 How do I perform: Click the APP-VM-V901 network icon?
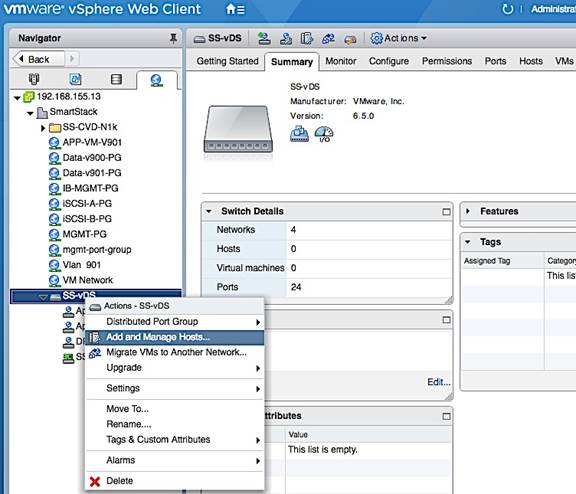pyautogui.click(x=54, y=143)
